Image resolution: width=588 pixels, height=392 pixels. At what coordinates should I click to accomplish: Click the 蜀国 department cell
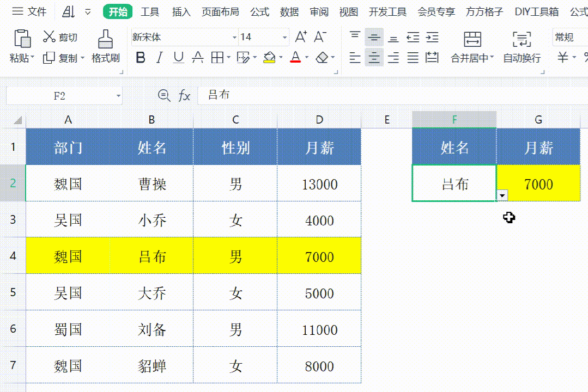[68, 329]
